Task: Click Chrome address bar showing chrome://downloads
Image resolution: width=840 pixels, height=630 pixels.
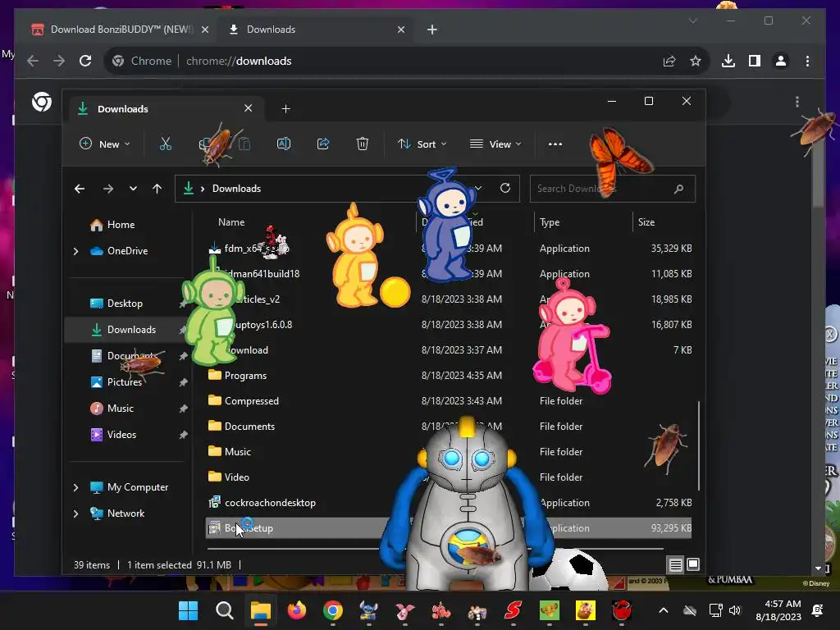Action: [407, 61]
